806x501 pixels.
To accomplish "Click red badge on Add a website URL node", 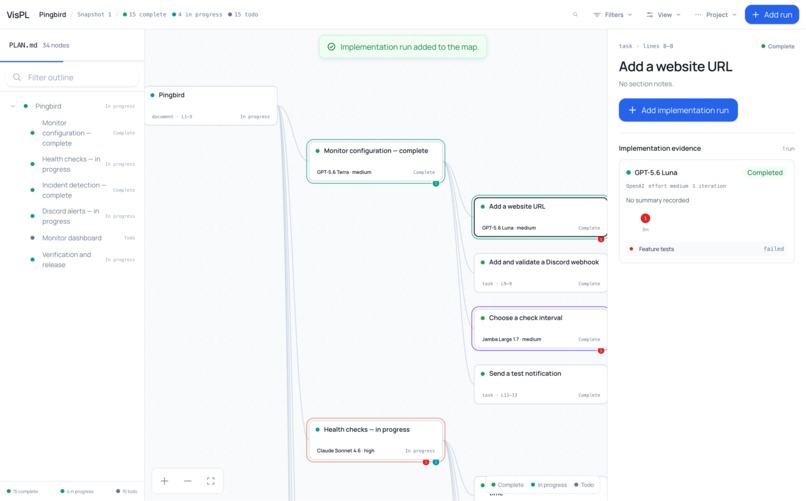I will [600, 239].
